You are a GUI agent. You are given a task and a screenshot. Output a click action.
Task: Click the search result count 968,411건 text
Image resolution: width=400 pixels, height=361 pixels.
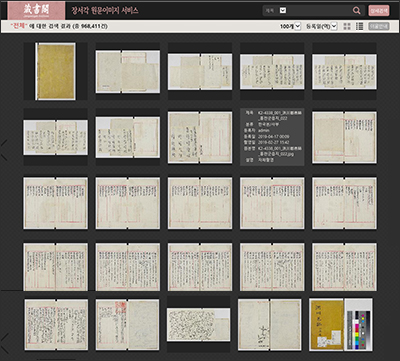[94, 26]
